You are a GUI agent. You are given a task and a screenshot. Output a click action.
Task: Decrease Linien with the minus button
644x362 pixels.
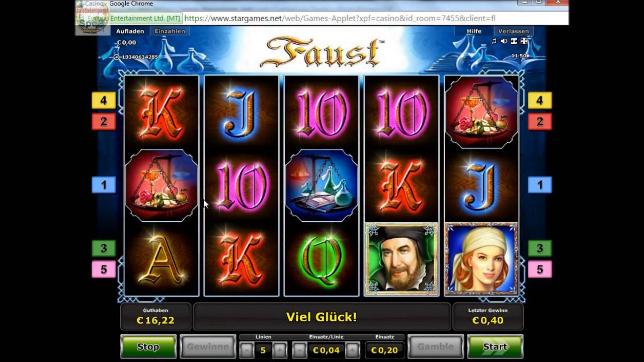[247, 349]
